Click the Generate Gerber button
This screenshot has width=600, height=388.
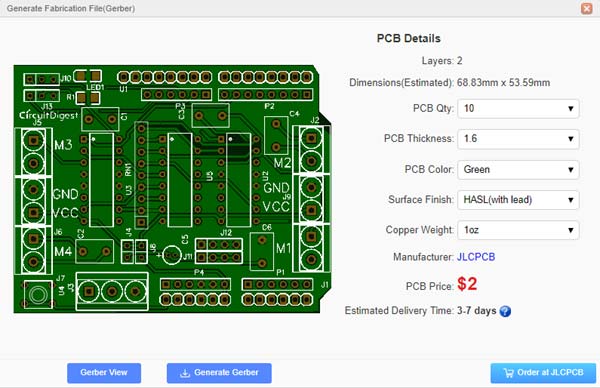pyautogui.click(x=219, y=373)
